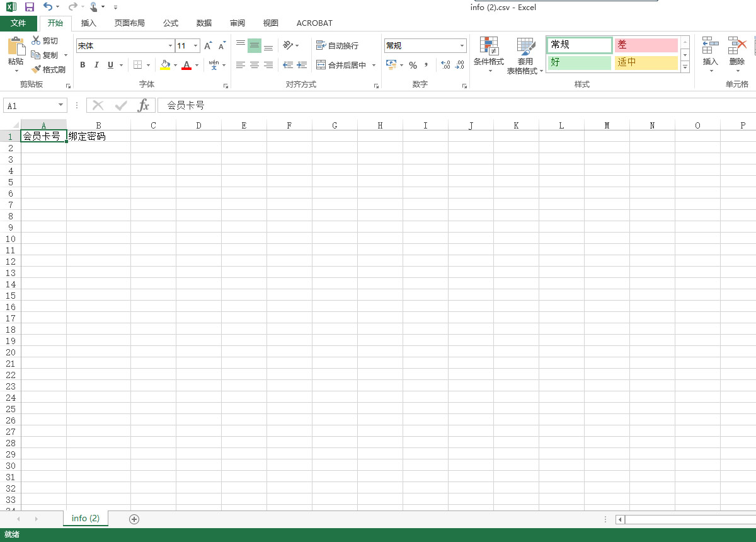Add a new sheet with plus icon

tap(134, 519)
